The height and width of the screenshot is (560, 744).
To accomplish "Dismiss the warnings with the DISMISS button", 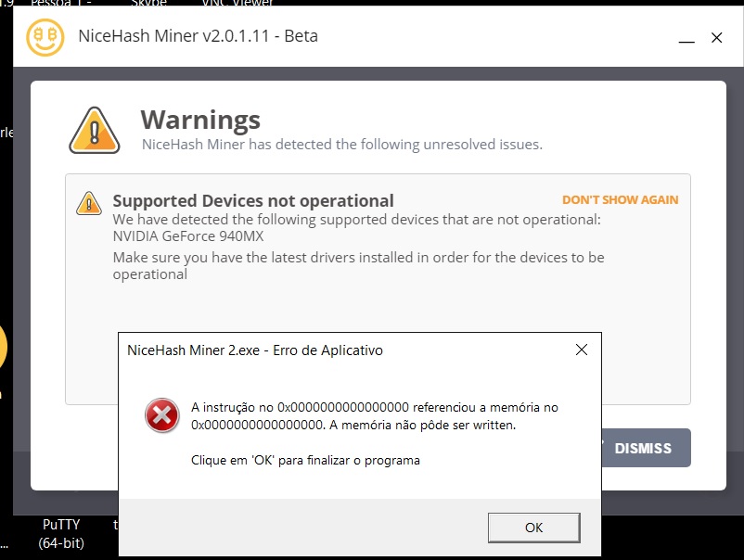I will [645, 448].
